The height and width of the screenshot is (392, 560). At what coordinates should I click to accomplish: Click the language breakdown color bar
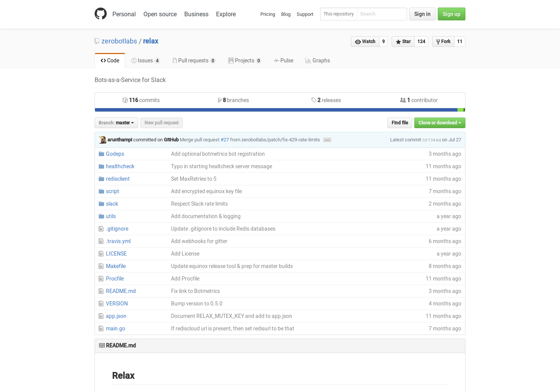(280, 110)
